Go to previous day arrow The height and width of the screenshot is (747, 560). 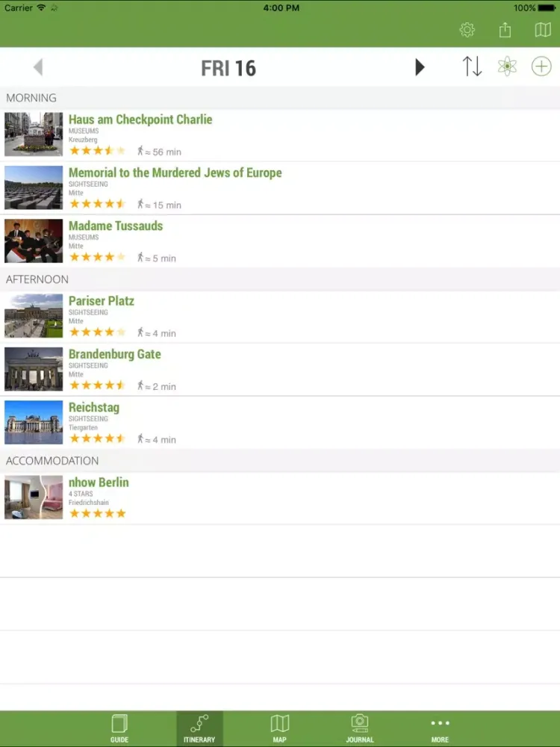(x=39, y=67)
